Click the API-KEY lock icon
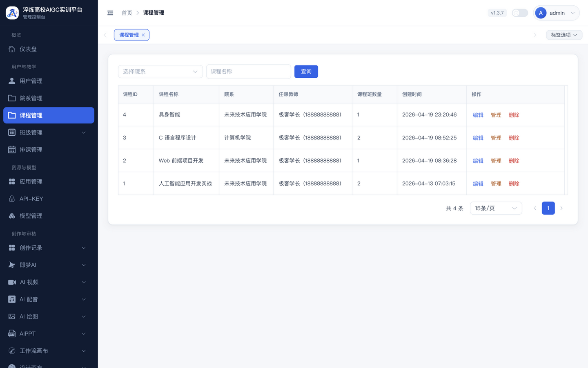The width and height of the screenshot is (588, 368). pyautogui.click(x=12, y=199)
